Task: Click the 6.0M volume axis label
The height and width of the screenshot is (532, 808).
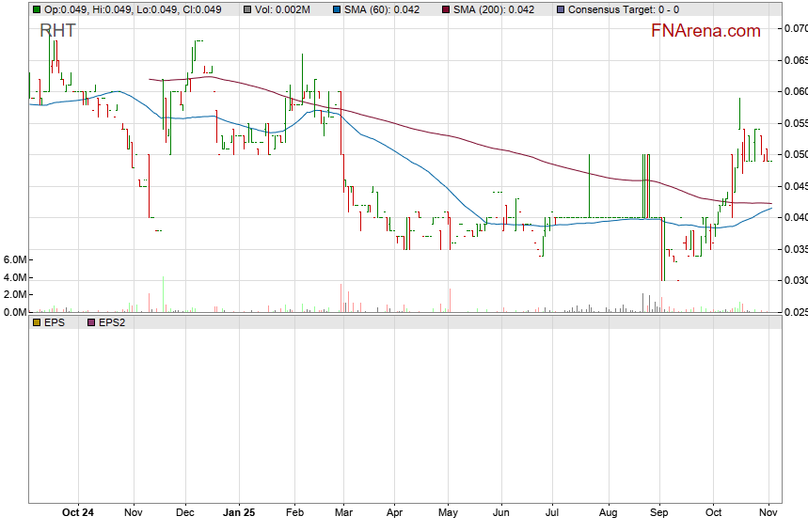Action: pos(14,259)
